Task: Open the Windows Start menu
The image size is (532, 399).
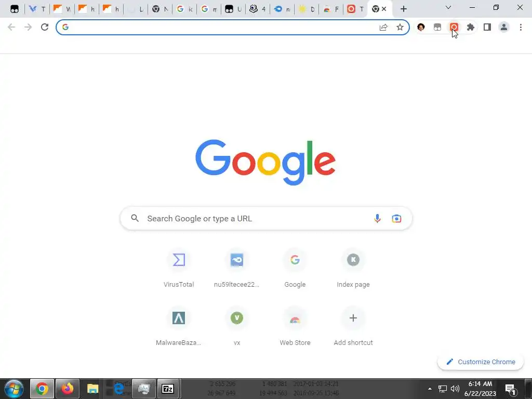Action: (x=14, y=389)
